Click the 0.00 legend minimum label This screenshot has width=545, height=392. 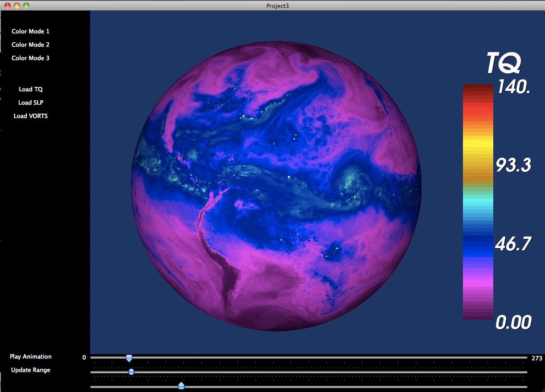[513, 323]
